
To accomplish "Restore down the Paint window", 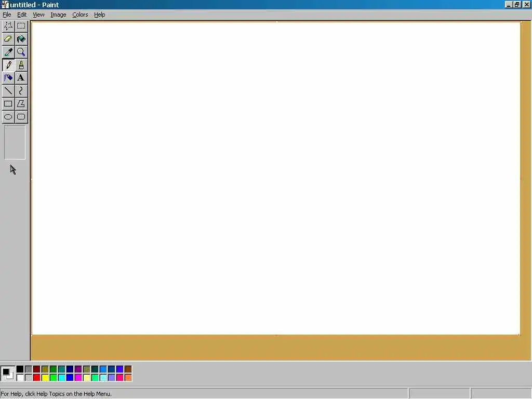I will point(517,4).
